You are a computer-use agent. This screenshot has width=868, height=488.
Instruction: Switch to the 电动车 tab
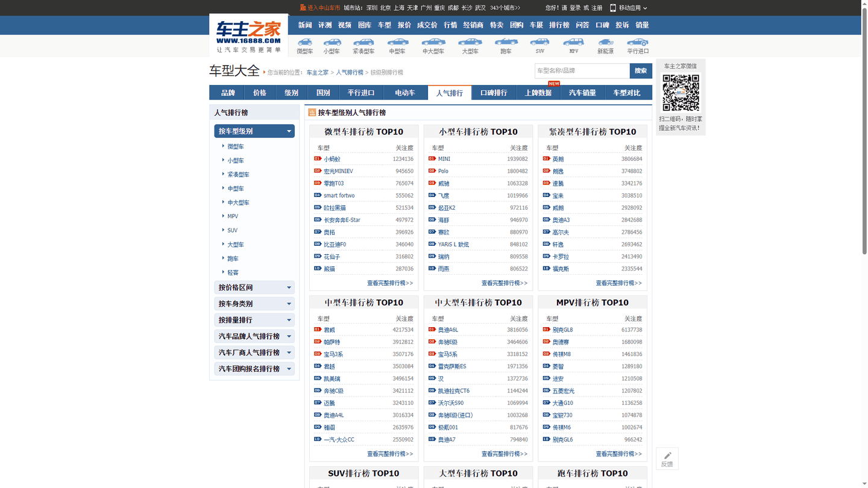click(x=405, y=93)
